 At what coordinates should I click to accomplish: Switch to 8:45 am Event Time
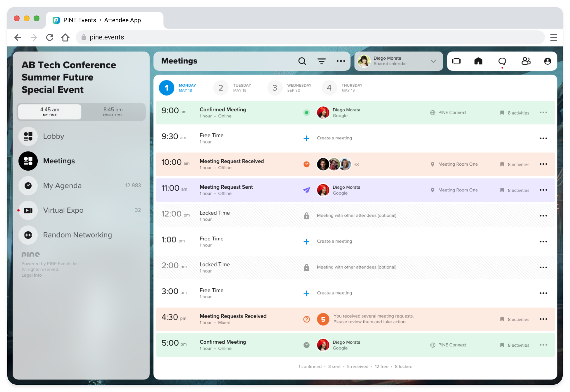(113, 112)
